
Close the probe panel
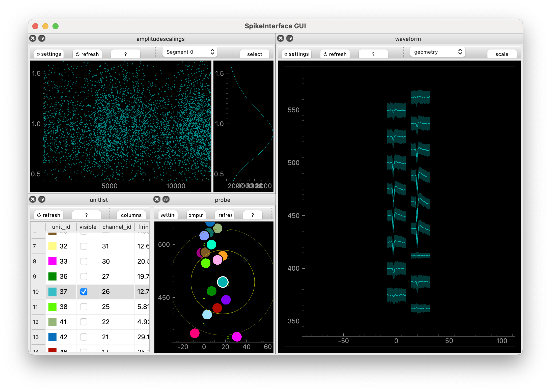coord(157,200)
